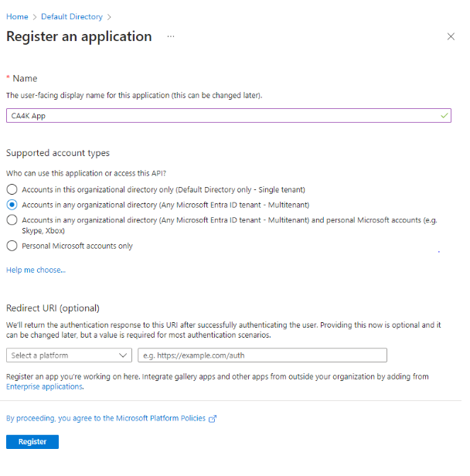Image resolution: width=470 pixels, height=476 pixels.
Task: Open the Select a platform dropdown
Action: (x=69, y=355)
